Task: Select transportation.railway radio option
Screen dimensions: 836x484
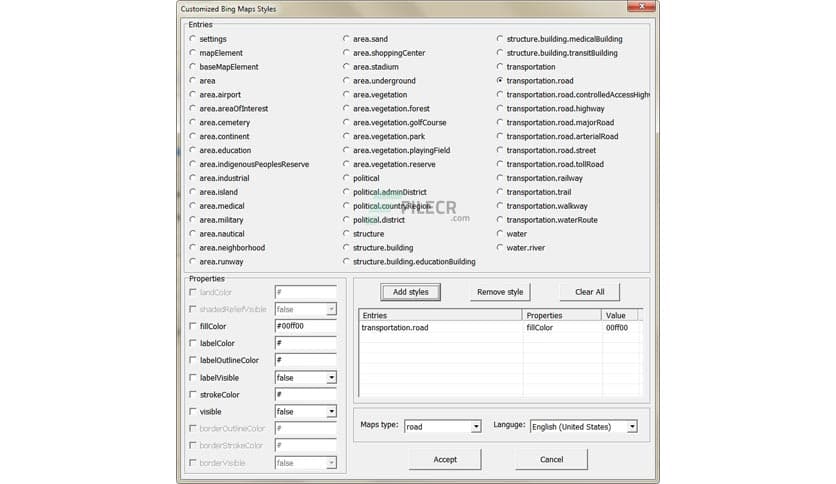Action: (500, 178)
